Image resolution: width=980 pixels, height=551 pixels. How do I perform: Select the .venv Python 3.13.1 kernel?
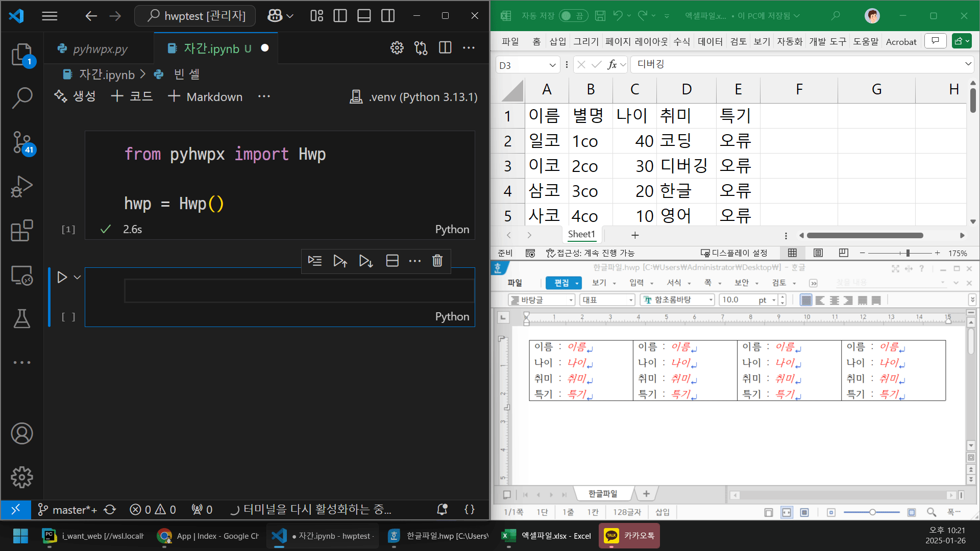pos(413,97)
